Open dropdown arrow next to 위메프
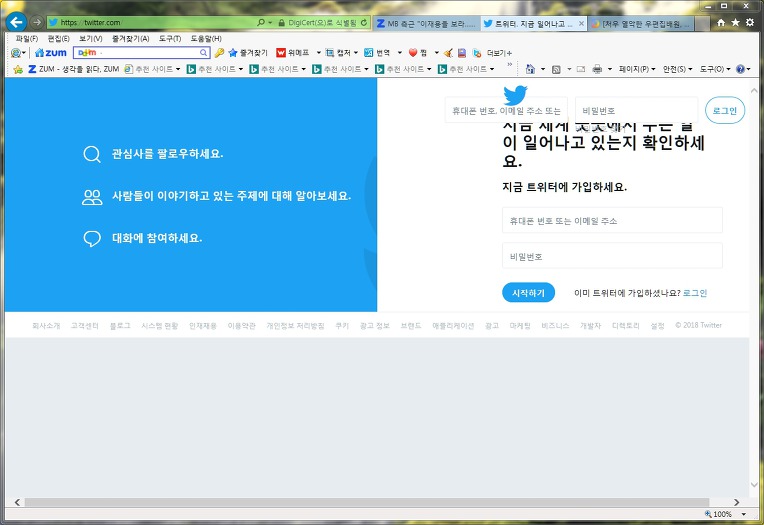Screen dimensions: 764x525 [x=319, y=53]
